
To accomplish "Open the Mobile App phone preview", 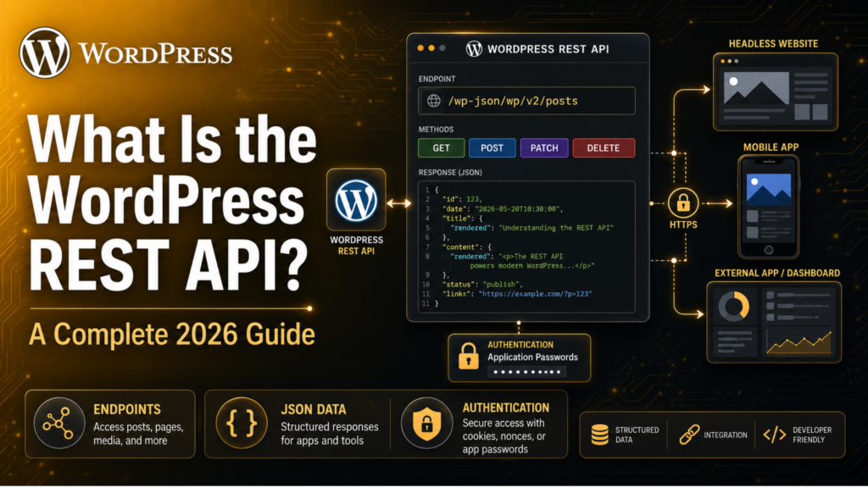I will [x=768, y=207].
